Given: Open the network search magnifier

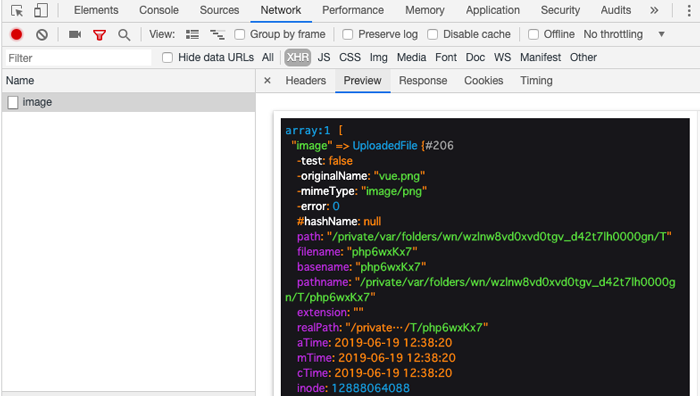Looking at the screenshot, I should (x=124, y=35).
